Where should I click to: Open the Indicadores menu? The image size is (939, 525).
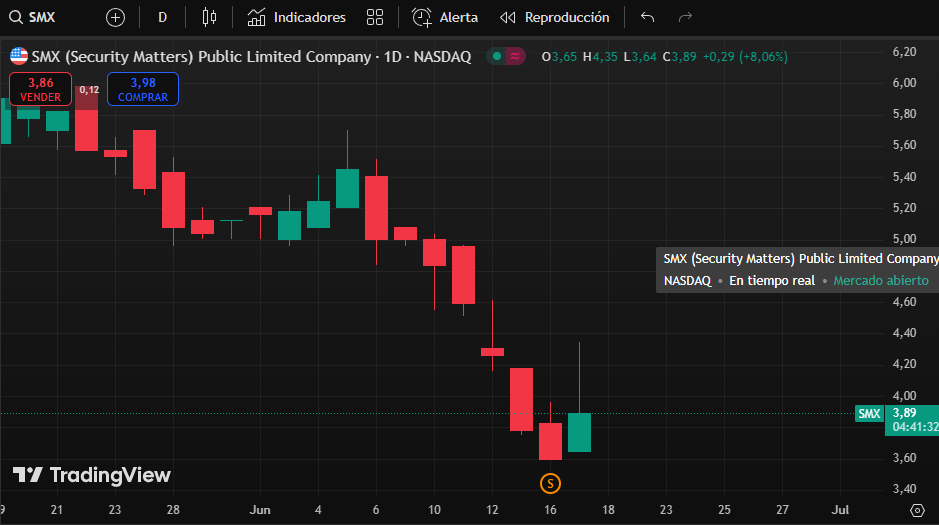pyautogui.click(x=296, y=17)
